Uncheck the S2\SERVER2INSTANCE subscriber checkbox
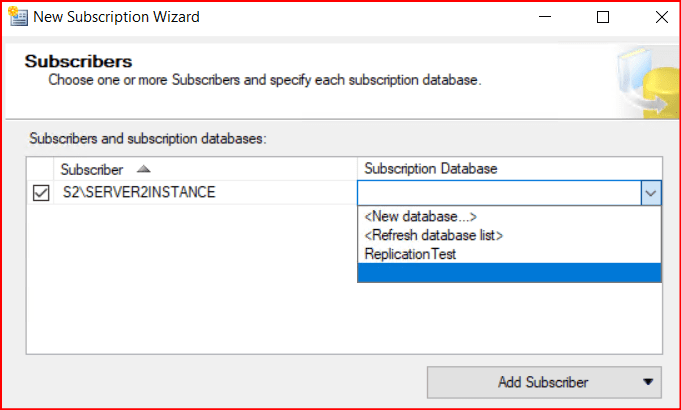This screenshot has height=410, width=681. [x=41, y=193]
